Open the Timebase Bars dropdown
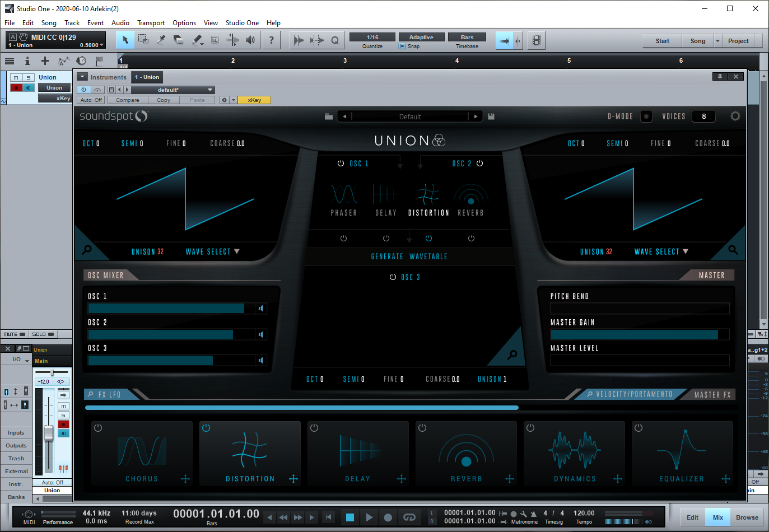Screen dimensions: 769x532 467,37
